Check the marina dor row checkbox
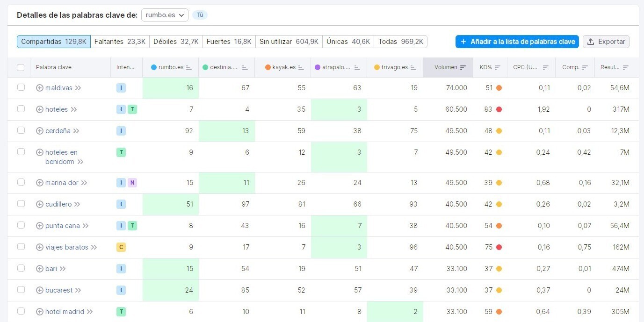 (x=21, y=182)
